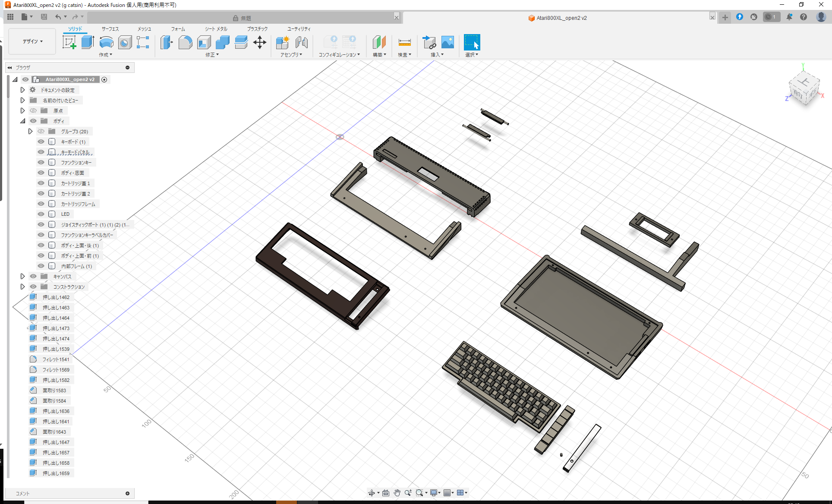Open the デザイン workspace dropdown
The width and height of the screenshot is (832, 504).
(x=32, y=41)
